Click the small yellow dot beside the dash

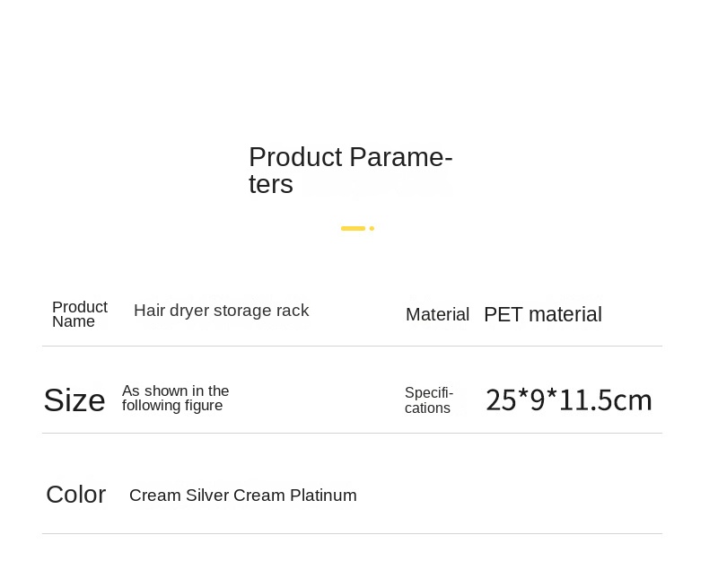pos(372,229)
